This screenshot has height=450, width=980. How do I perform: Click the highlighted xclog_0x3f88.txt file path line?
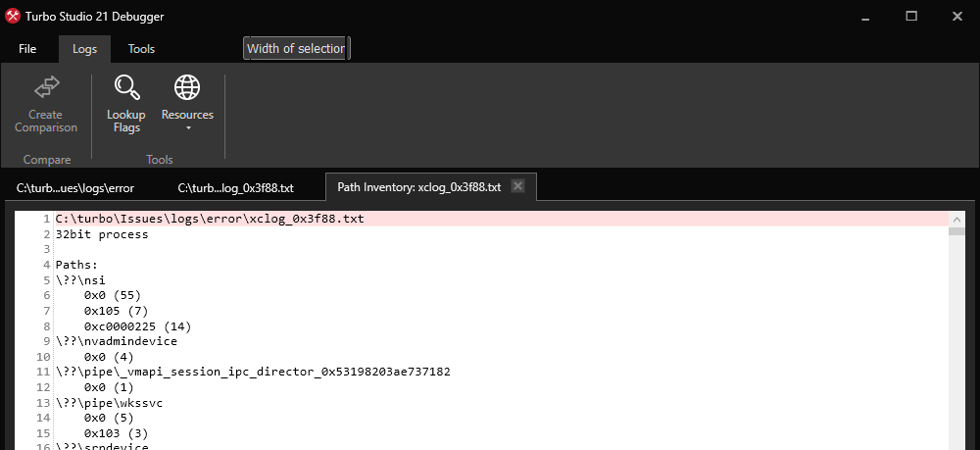[210, 219]
